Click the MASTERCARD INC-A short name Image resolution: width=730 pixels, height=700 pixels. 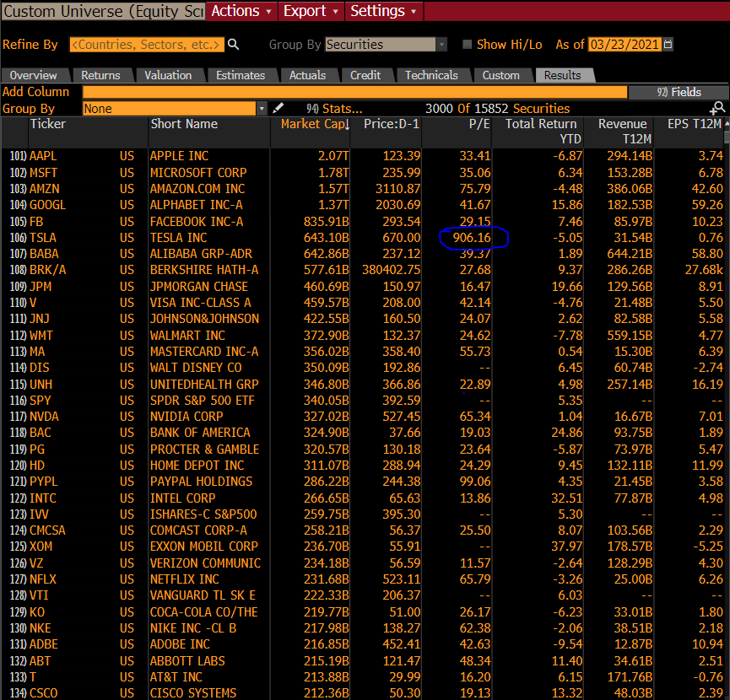pyautogui.click(x=204, y=352)
